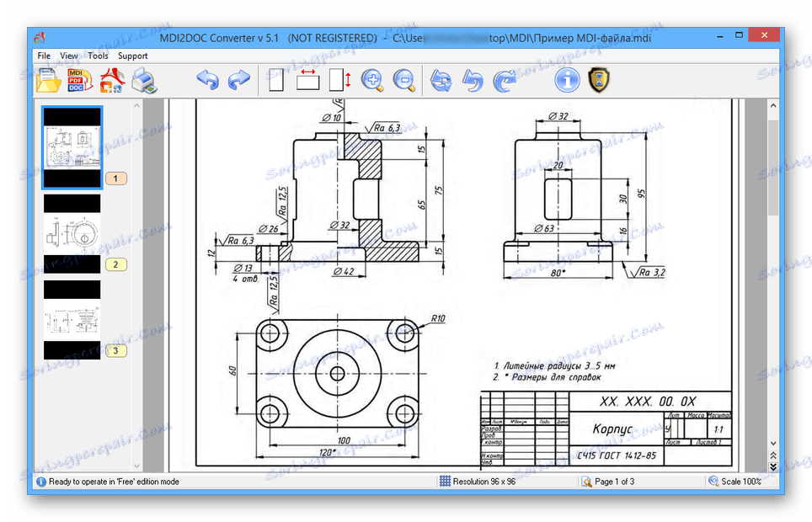Close the MDI2DOC Converter window

pyautogui.click(x=764, y=35)
